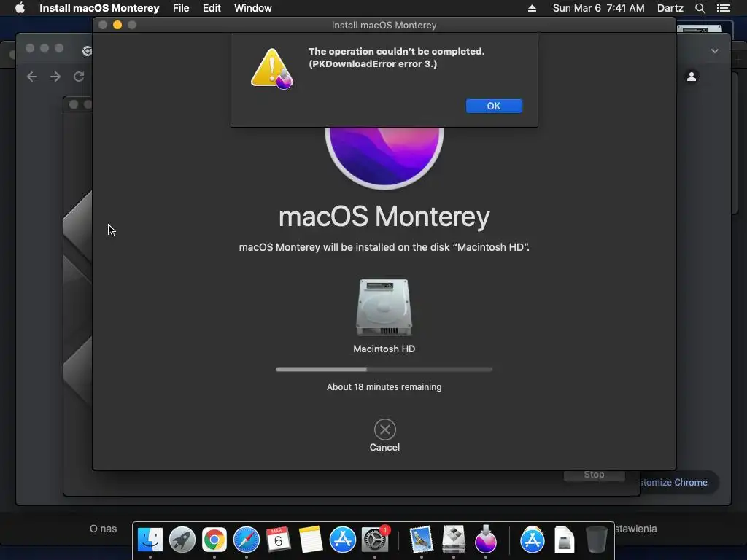
Task: Click Chrome's forward arrow in background window
Action: tap(55, 77)
